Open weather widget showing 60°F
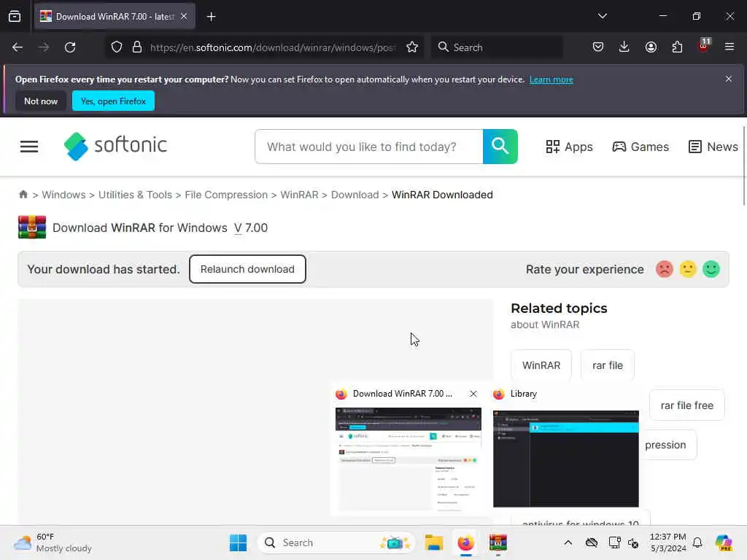The width and height of the screenshot is (747, 560). [x=53, y=542]
